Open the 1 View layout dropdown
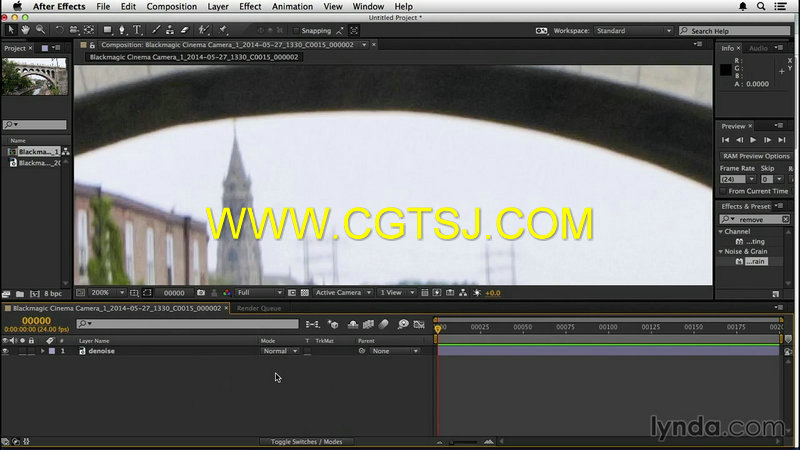Viewport: 800px width, 450px height. point(396,293)
